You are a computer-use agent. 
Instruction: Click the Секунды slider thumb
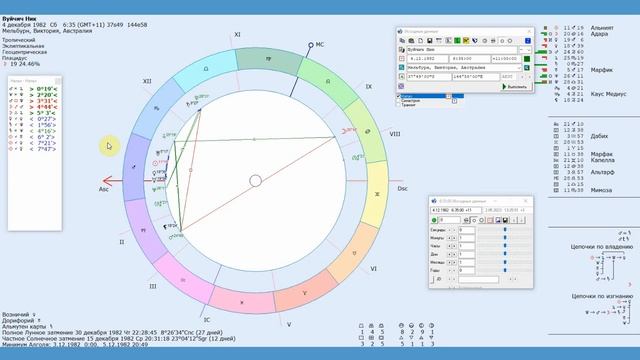click(x=505, y=230)
